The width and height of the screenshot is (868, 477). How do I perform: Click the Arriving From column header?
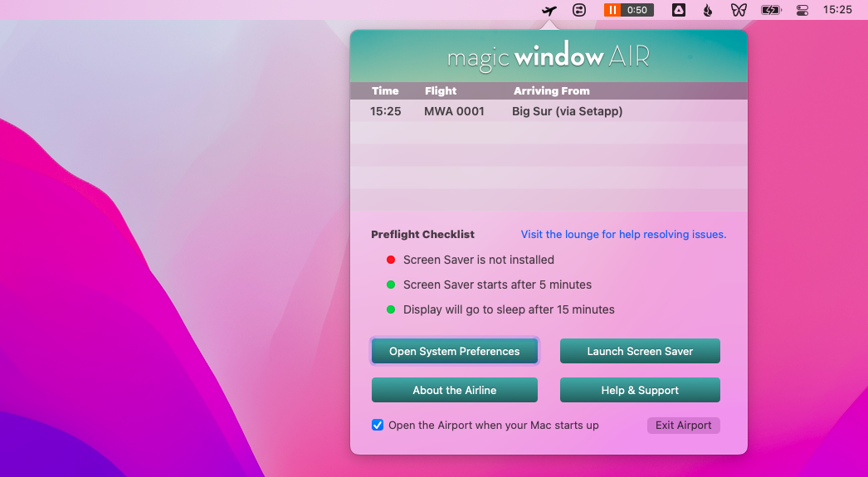click(x=551, y=90)
